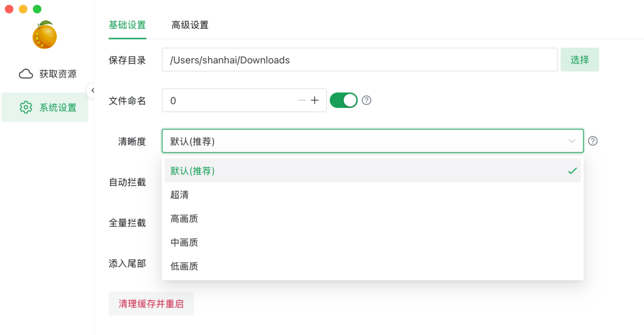Switch to the 高级设置 tab

pos(190,25)
